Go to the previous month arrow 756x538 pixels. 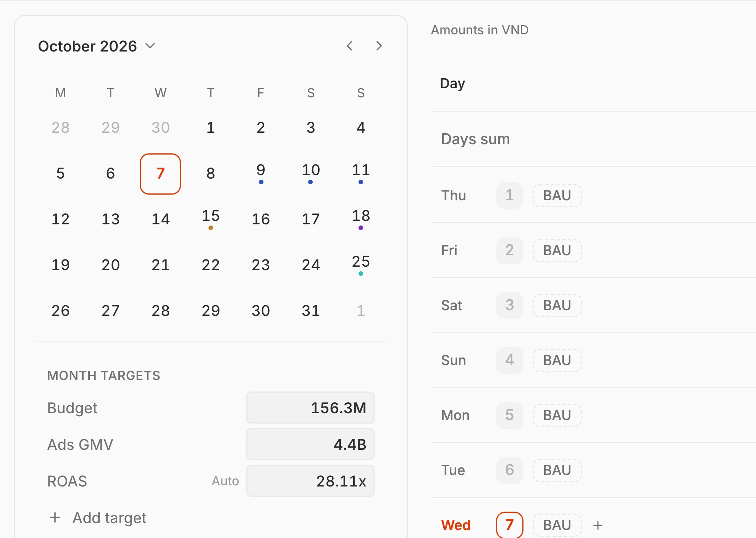click(x=349, y=46)
